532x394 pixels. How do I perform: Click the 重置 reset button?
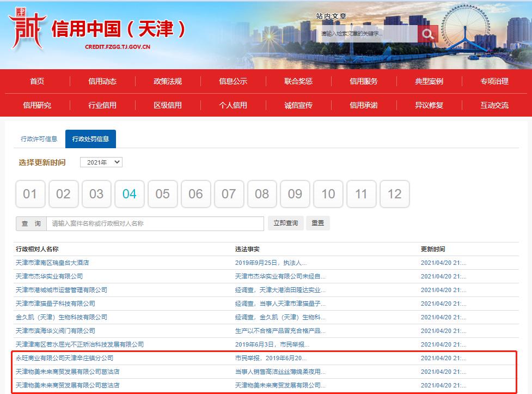(318, 223)
